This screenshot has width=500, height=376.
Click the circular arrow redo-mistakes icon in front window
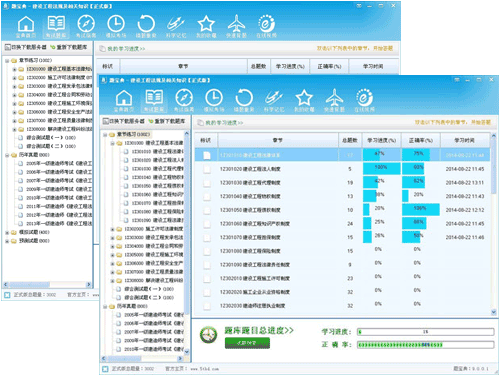point(244,99)
